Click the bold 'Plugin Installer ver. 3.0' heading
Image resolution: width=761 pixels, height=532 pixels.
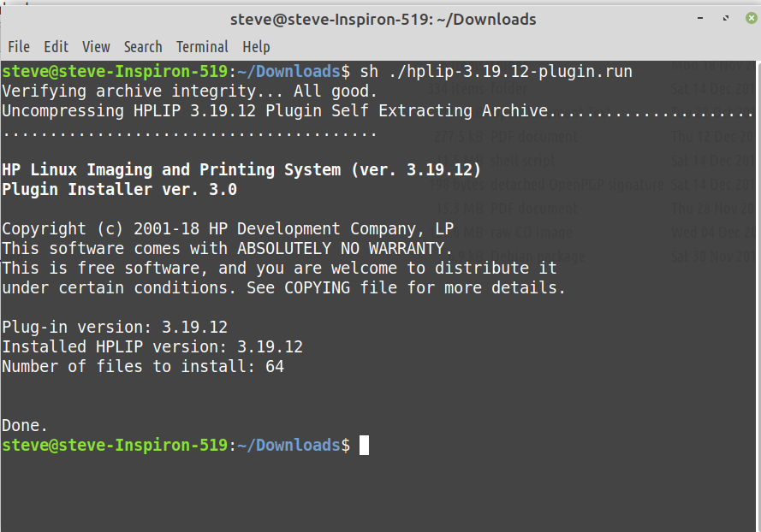coord(119,190)
